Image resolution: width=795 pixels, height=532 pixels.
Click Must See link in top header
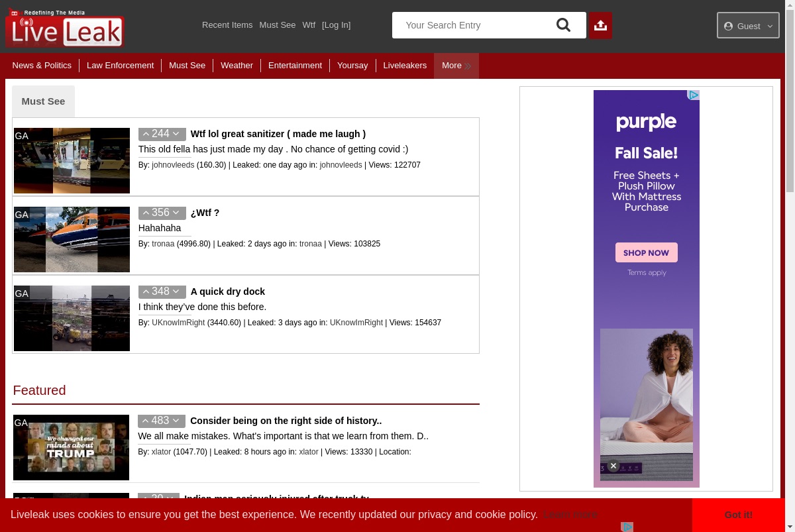[x=278, y=25]
